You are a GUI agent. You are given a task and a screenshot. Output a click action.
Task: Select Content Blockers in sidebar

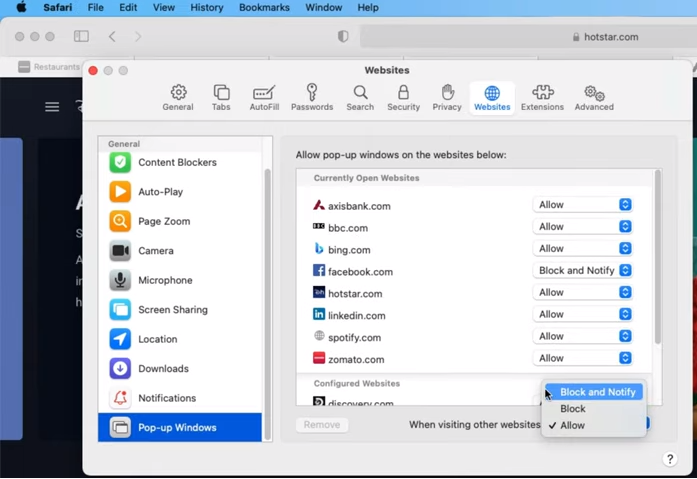pyautogui.click(x=180, y=163)
